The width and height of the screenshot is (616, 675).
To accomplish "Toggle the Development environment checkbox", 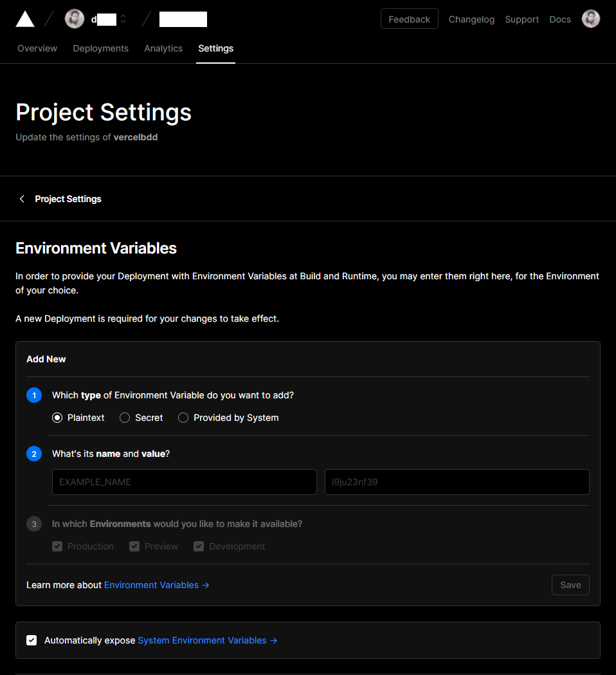I will tap(199, 546).
